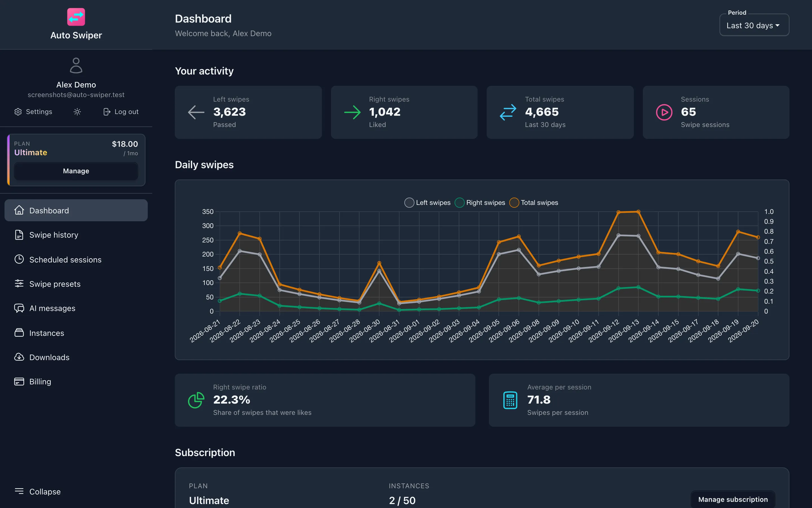
Task: Click the left arrow icon in Left swipes card
Action: point(196,112)
